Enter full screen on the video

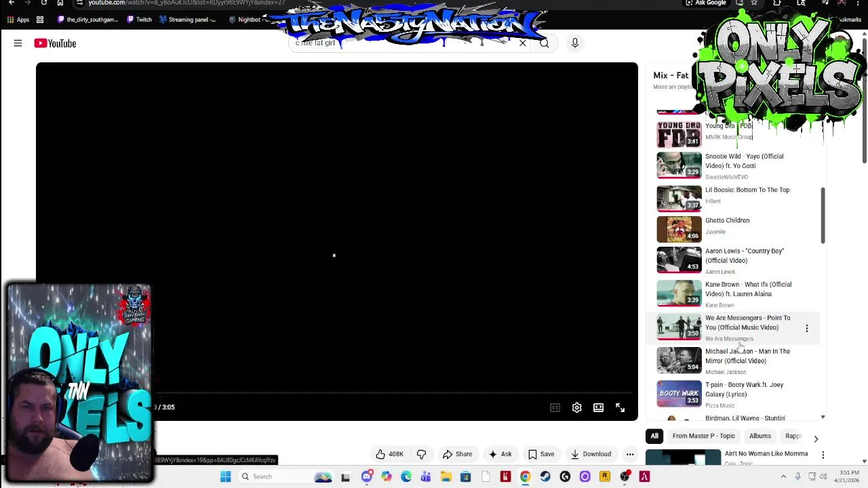(620, 407)
